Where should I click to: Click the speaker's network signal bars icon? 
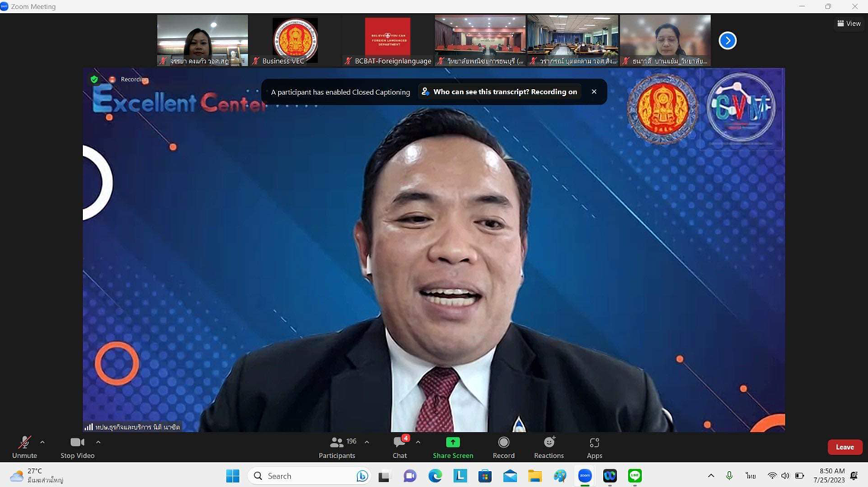pos(88,427)
